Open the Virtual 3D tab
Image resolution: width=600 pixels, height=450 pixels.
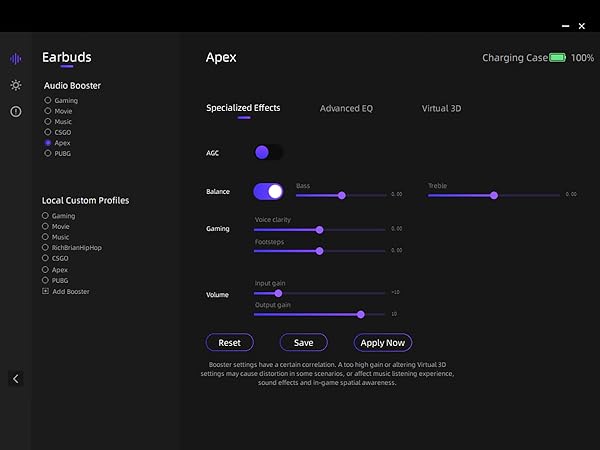click(441, 108)
